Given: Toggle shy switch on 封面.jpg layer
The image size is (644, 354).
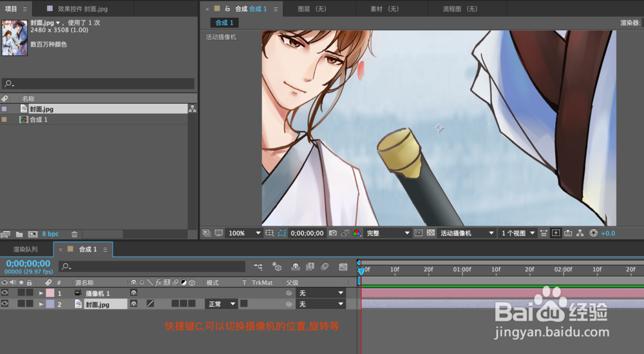Looking at the screenshot, I should click(x=133, y=304).
